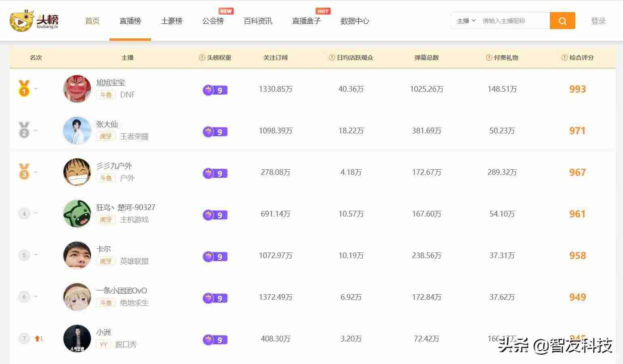Click 狂鸟丶楚河-90327's weight level 9 badge
Viewport: 623px width, 364px height.
pyautogui.click(x=215, y=215)
